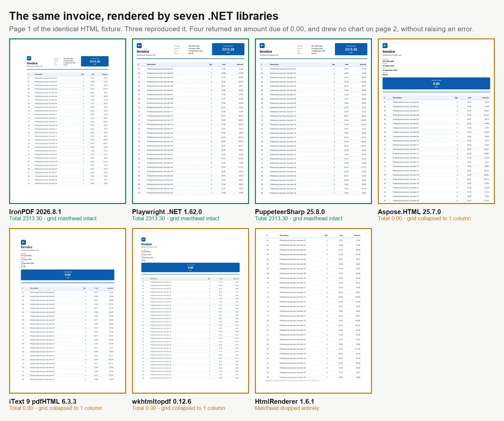Select the 'wkhtmltopdf 0.12.6' label
This screenshot has width=504, height=421.
coord(162,401)
